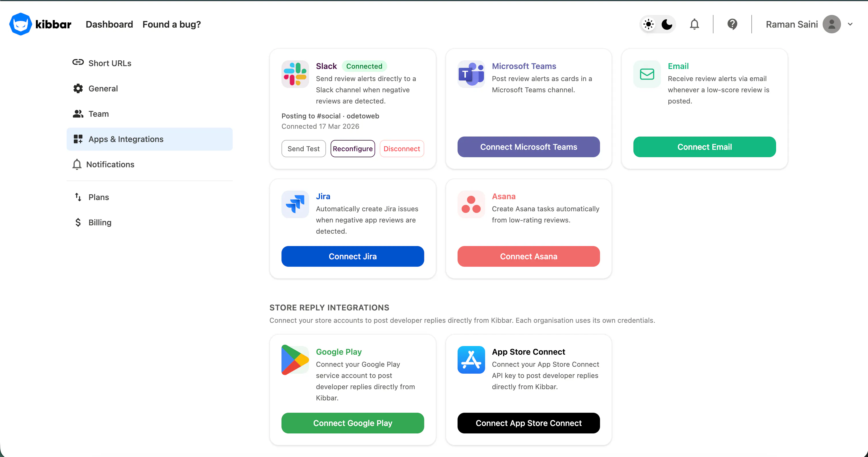Click the Google Play logo icon
The height and width of the screenshot is (457, 868).
pos(295,360)
